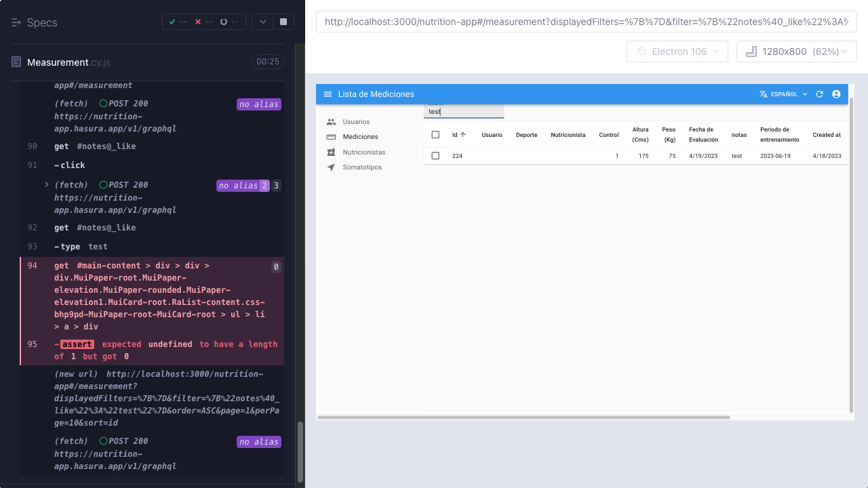Open the 1280x800 viewport size dropdown
This screenshot has height=488, width=868.
coord(797,52)
